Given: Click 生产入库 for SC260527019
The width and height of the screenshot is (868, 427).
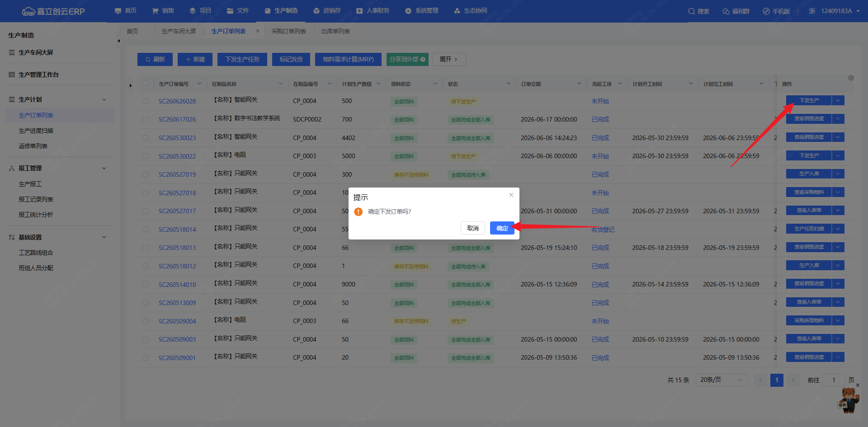Looking at the screenshot, I should [809, 174].
